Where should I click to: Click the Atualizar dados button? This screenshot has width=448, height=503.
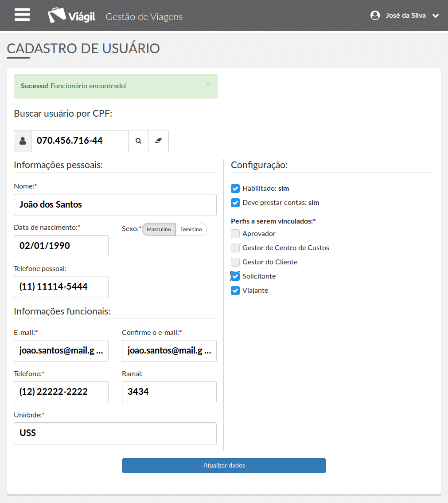click(224, 465)
